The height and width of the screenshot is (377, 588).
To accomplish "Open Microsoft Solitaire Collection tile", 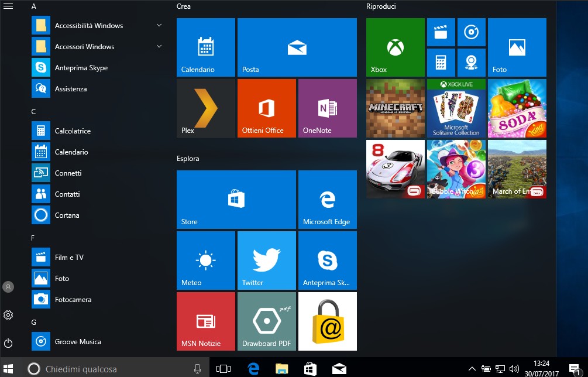I will (x=456, y=108).
